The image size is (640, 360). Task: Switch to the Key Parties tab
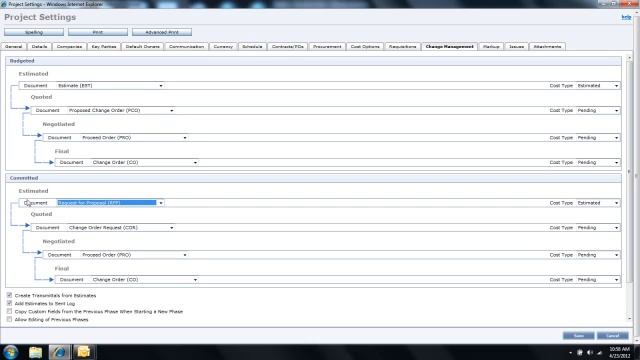tap(104, 47)
